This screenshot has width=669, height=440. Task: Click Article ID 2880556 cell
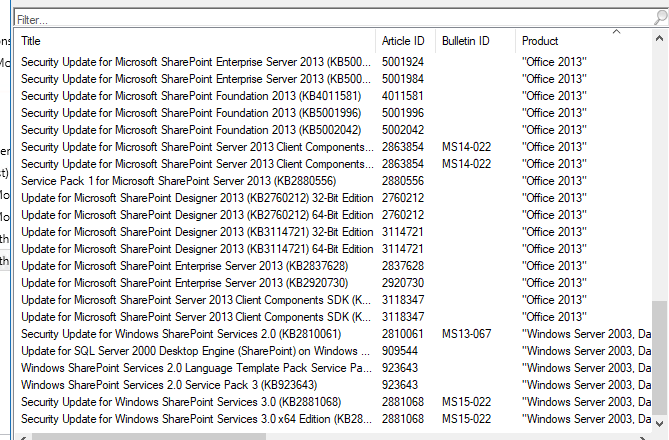coord(403,181)
